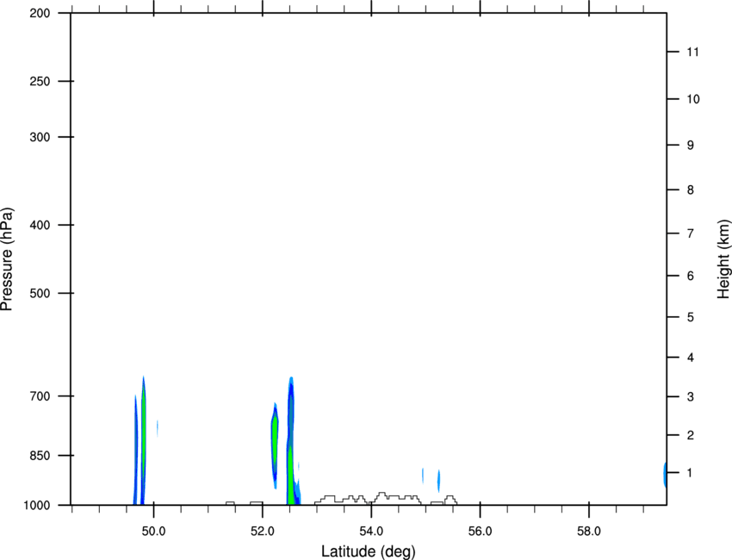The width and height of the screenshot is (732, 560).
Task: Click the 700 hPa tick label
Action: pyautogui.click(x=40, y=396)
